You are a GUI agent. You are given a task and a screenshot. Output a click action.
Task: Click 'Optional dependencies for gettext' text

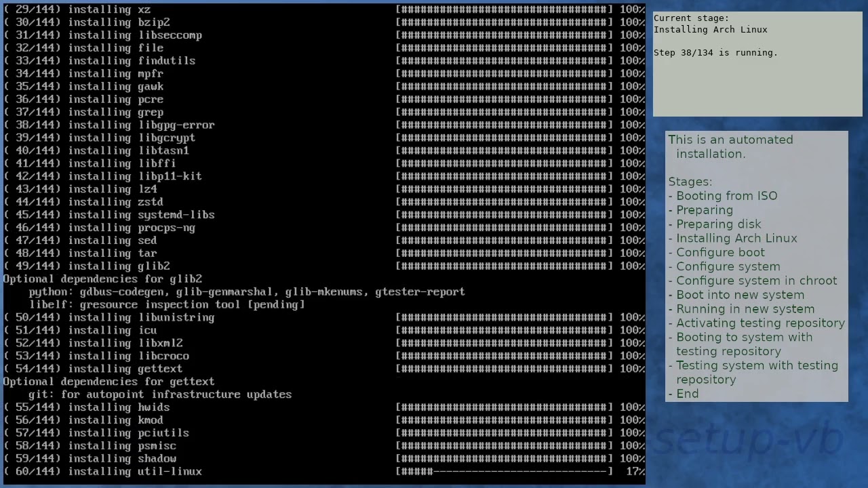click(x=109, y=382)
